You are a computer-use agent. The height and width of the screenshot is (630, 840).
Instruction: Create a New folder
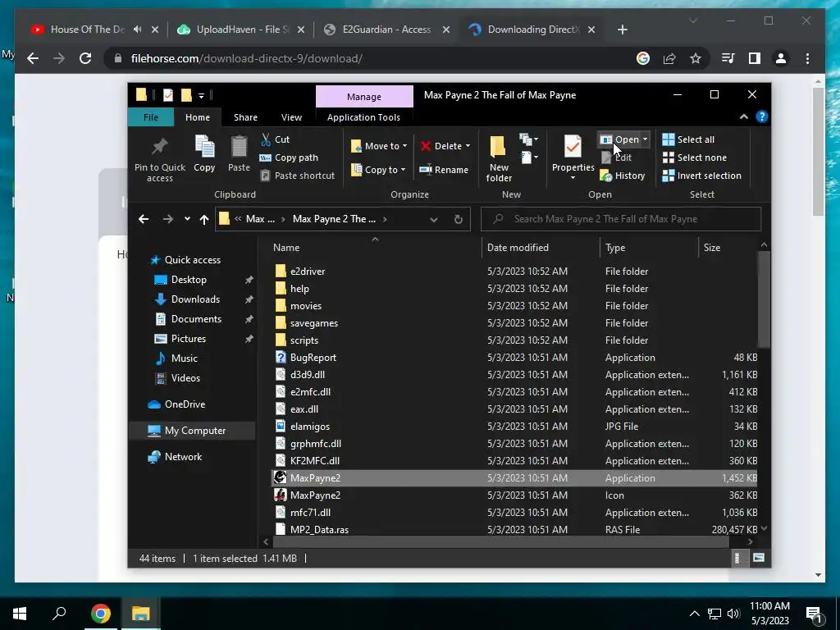(498, 158)
